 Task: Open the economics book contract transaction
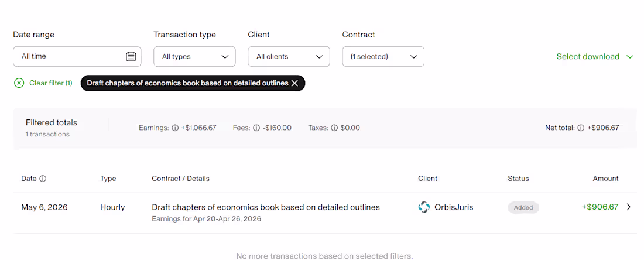coord(266,207)
